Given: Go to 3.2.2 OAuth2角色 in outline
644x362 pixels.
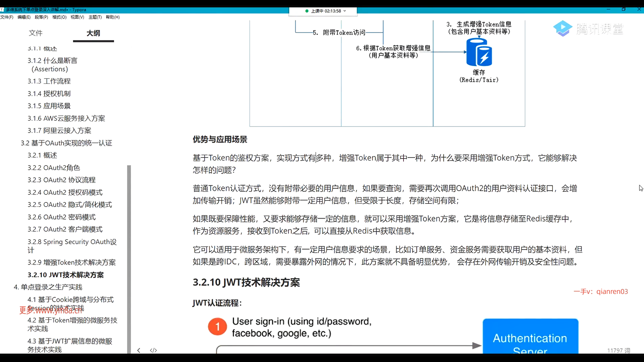Looking at the screenshot, I should click(x=54, y=168).
